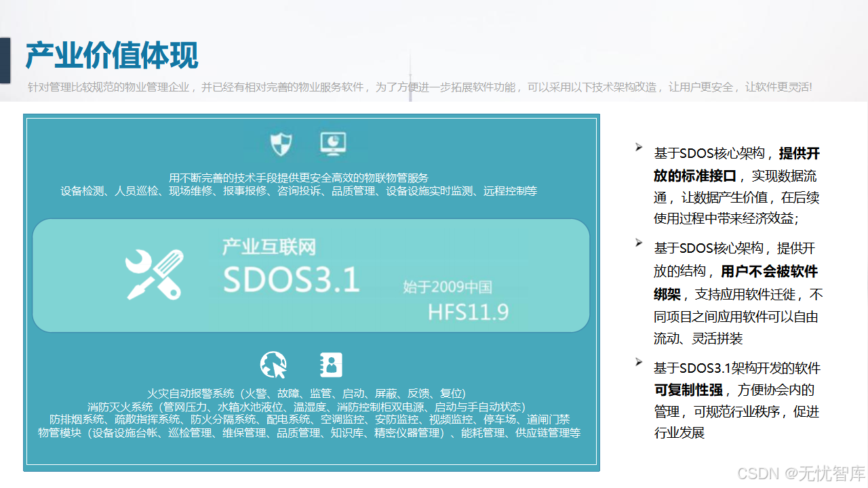Click the monitor chart icon
Screen dimensions: 868x488
333,144
